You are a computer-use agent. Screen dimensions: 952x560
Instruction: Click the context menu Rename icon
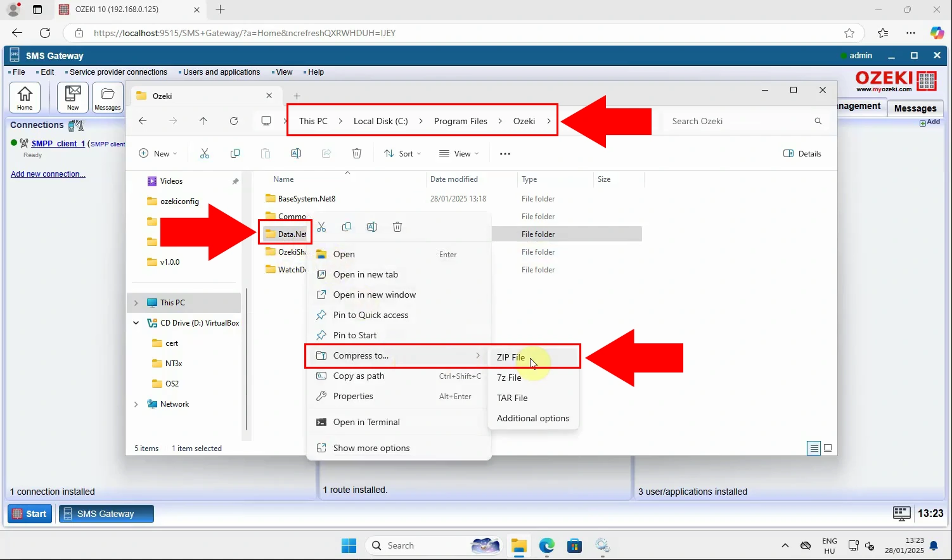[x=372, y=227]
